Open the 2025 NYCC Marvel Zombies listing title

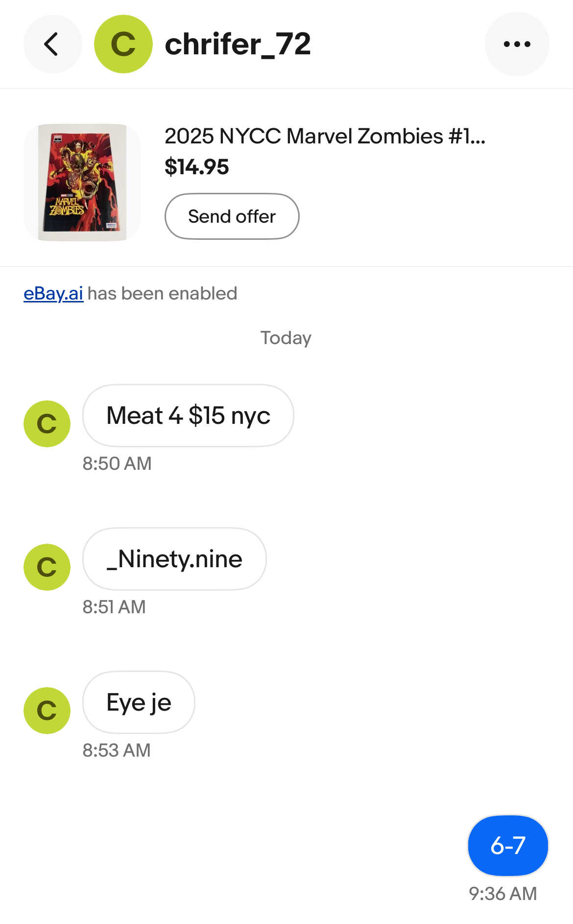tap(325, 136)
